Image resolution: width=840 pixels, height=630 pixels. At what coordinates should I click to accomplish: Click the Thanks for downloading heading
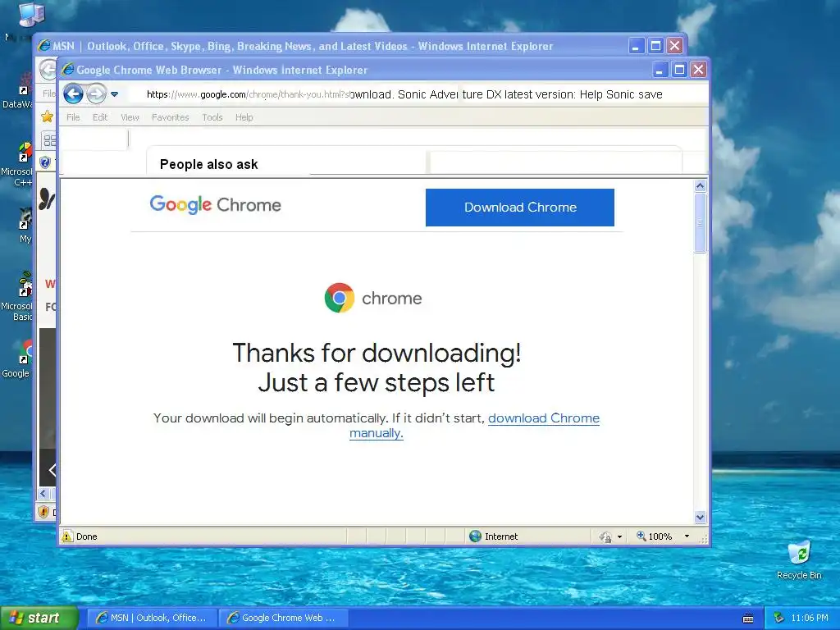coord(377,367)
